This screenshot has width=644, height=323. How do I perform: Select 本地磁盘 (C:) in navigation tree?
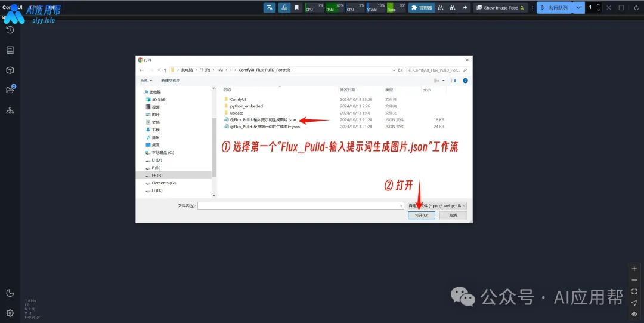160,153
